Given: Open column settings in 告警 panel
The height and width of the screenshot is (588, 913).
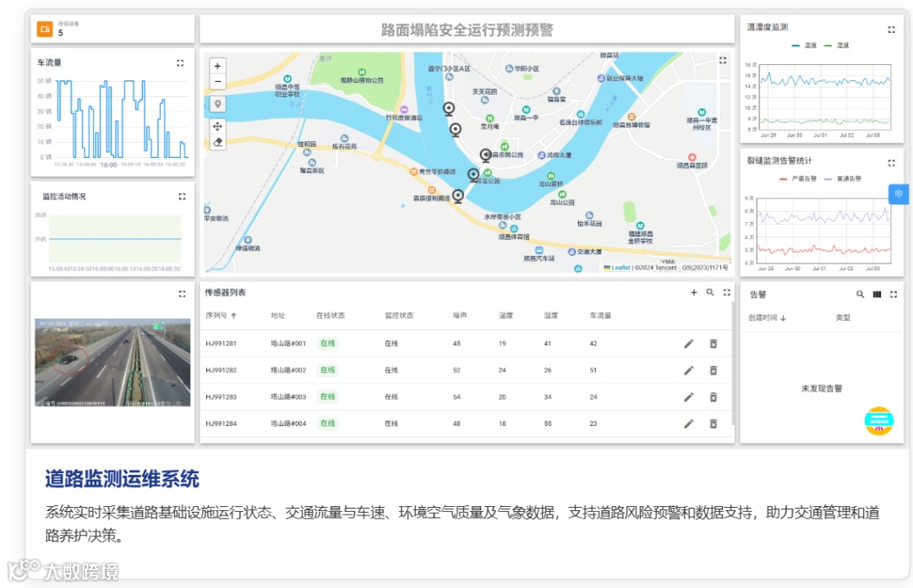Looking at the screenshot, I should click(877, 295).
